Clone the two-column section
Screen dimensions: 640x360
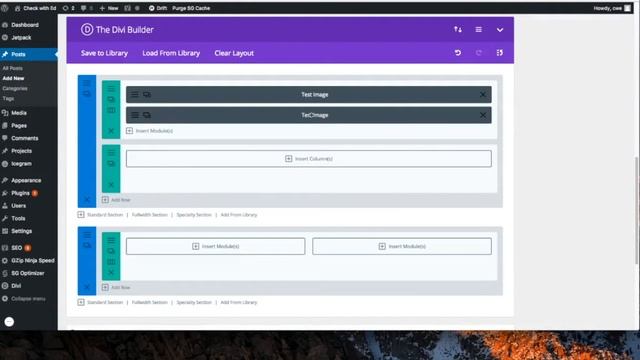pos(87,245)
